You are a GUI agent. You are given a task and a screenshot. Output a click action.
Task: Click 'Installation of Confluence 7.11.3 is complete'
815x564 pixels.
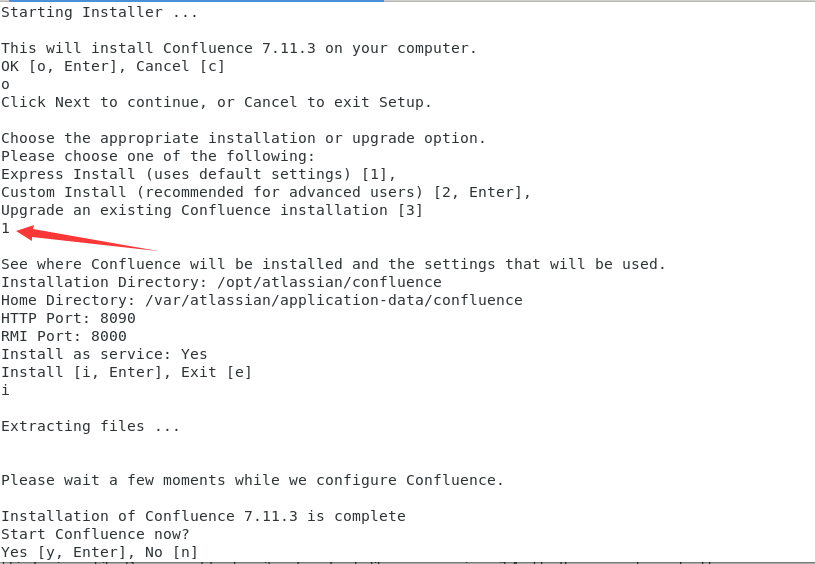(203, 516)
